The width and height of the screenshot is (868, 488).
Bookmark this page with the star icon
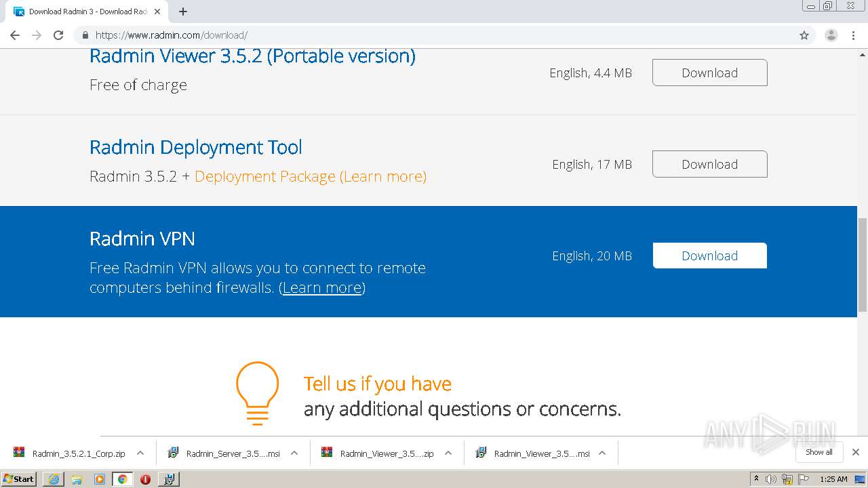(804, 35)
